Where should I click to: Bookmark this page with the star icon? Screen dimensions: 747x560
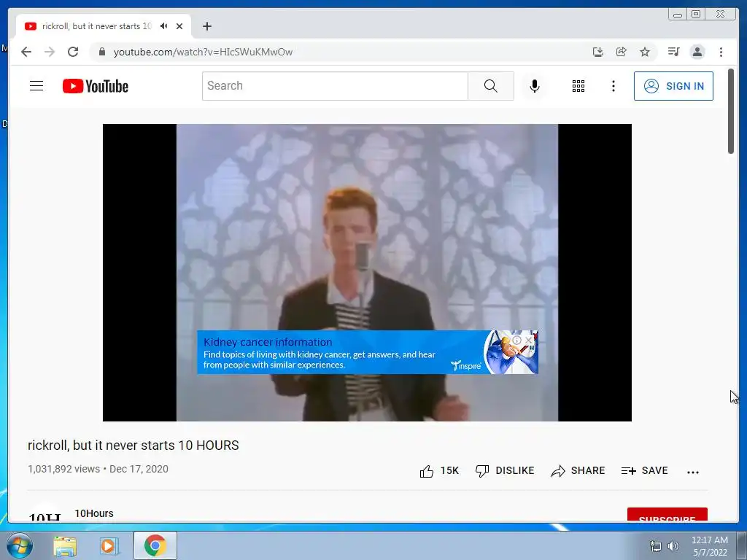click(x=645, y=52)
